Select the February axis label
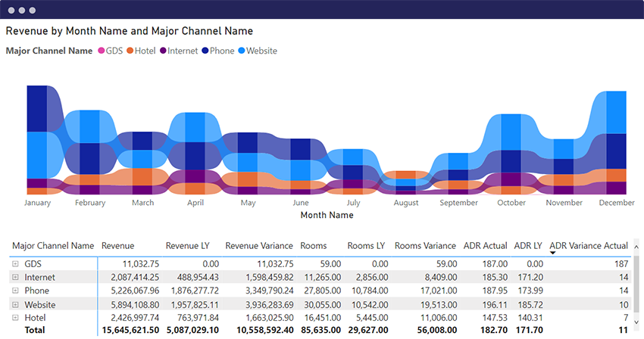Image resolution: width=644 pixels, height=339 pixels. 90,203
